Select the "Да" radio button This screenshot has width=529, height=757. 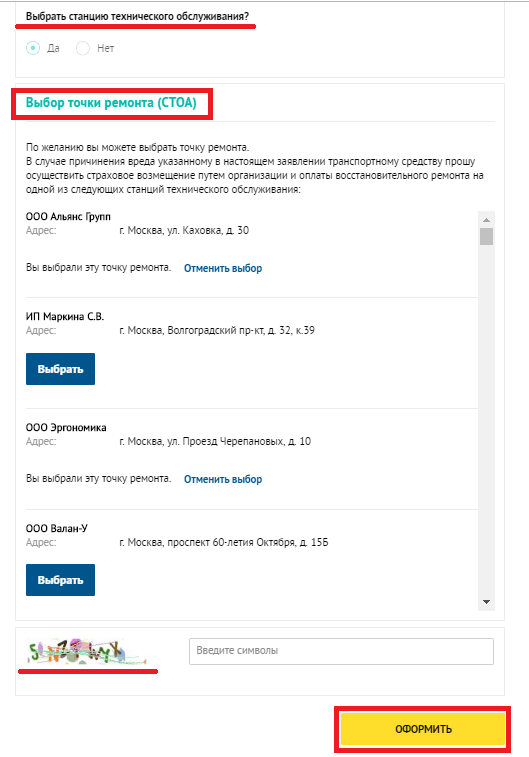point(33,48)
